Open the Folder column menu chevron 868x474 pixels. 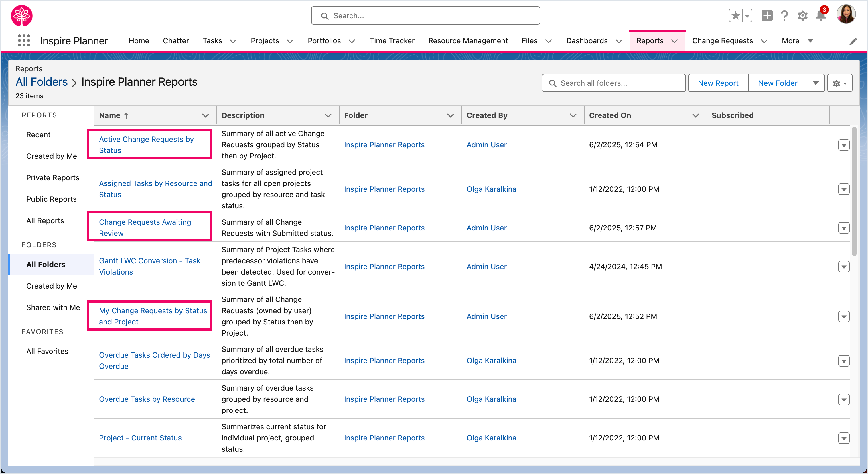(x=450, y=115)
